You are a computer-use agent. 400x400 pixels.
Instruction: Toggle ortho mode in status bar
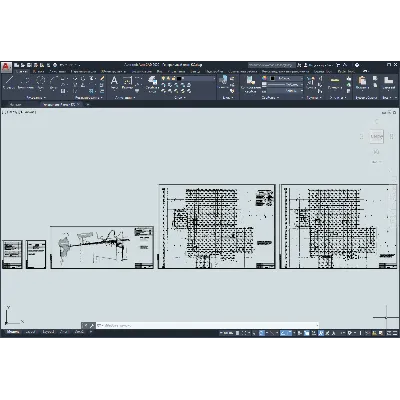pyautogui.click(x=262, y=333)
